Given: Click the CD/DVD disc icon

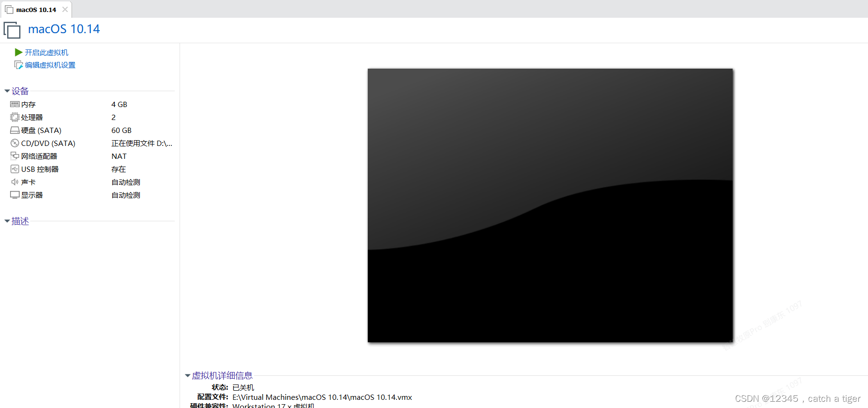Looking at the screenshot, I should pos(15,143).
